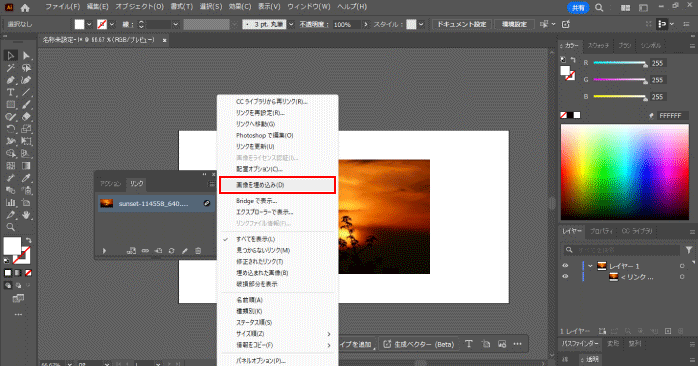The image size is (698, 366).
Task: Toggle visibility of レイヤー 1 layer
Action: (x=565, y=266)
